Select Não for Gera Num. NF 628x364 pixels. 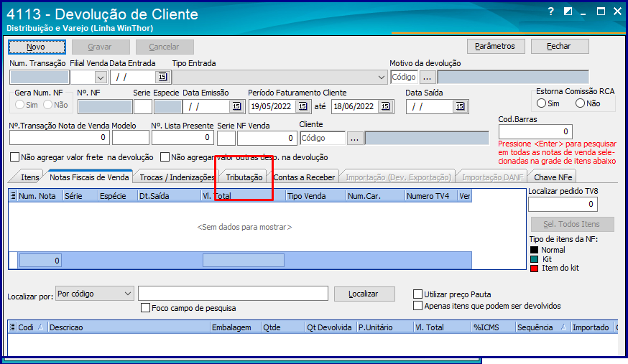47,105
